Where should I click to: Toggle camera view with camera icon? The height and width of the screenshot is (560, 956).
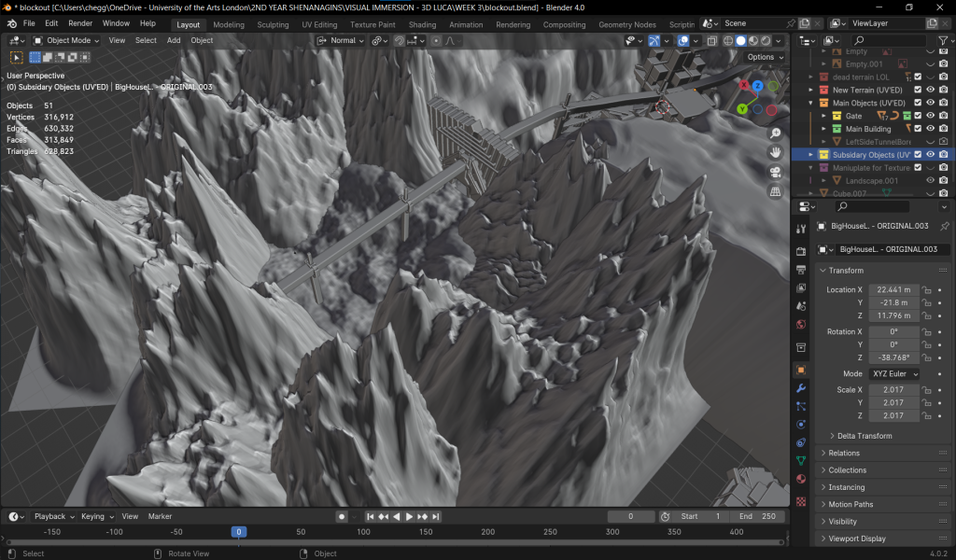tap(775, 173)
